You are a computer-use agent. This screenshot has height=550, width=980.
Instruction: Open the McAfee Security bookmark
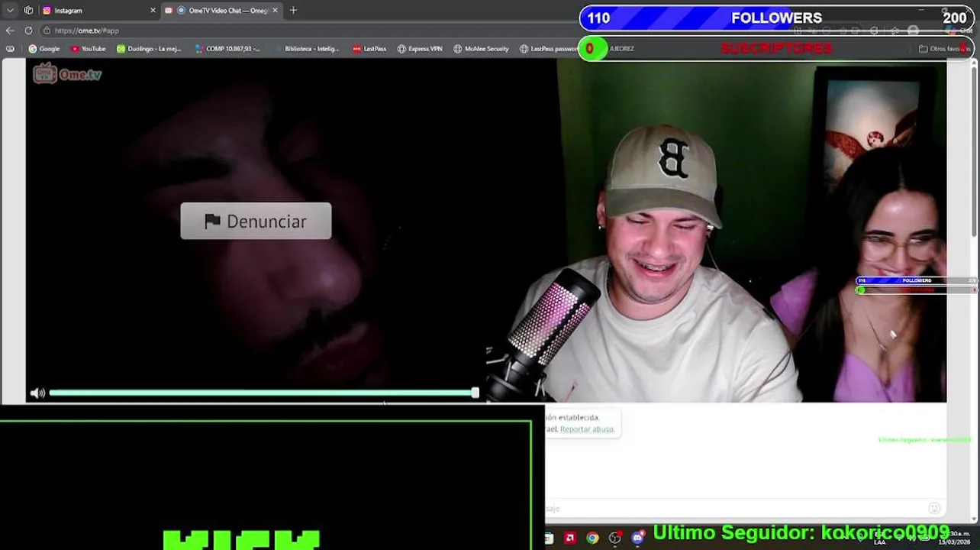click(481, 49)
